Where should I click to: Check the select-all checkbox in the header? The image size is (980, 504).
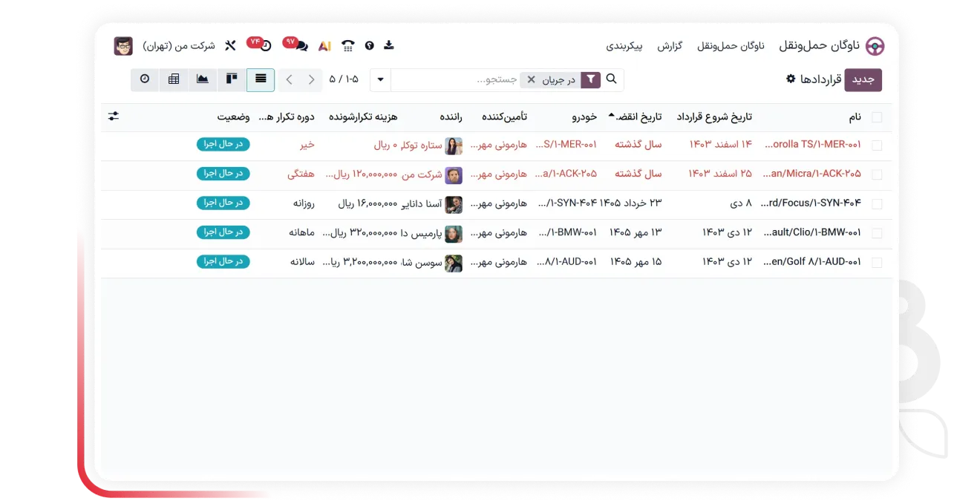876,117
